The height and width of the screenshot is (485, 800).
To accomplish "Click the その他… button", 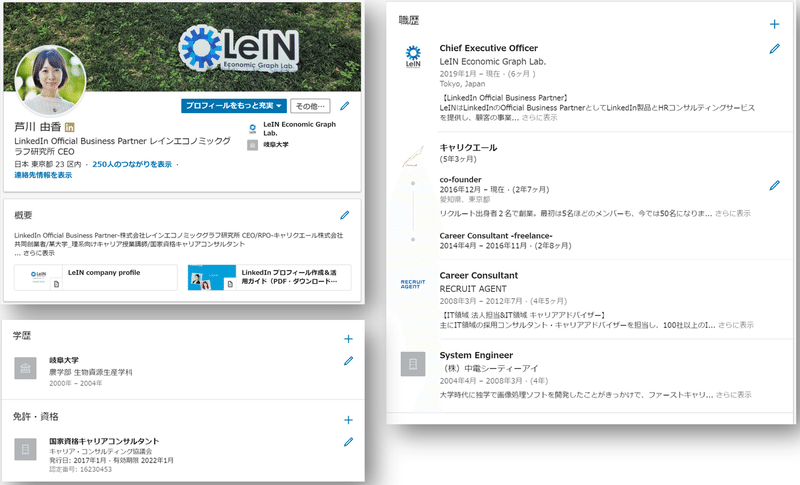I will pyautogui.click(x=310, y=106).
